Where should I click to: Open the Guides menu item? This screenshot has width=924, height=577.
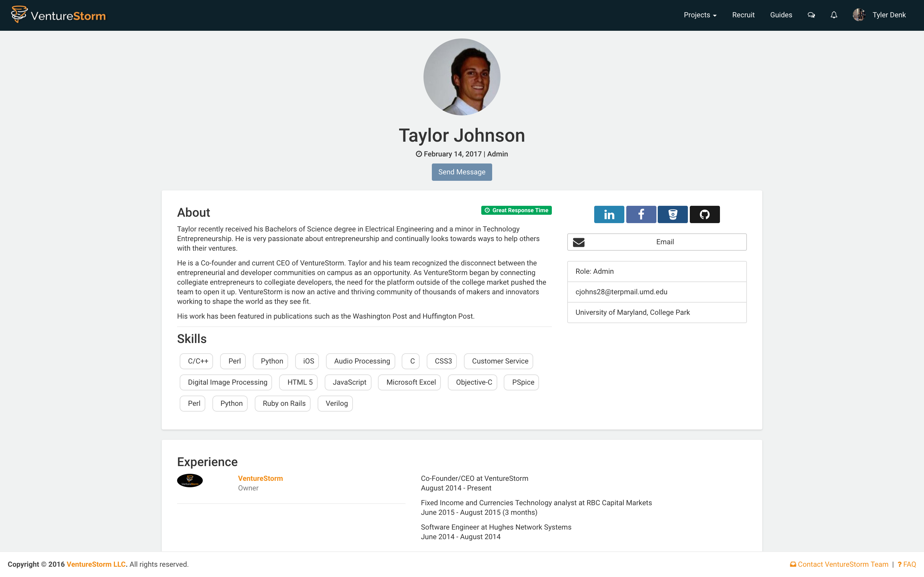[x=781, y=15]
